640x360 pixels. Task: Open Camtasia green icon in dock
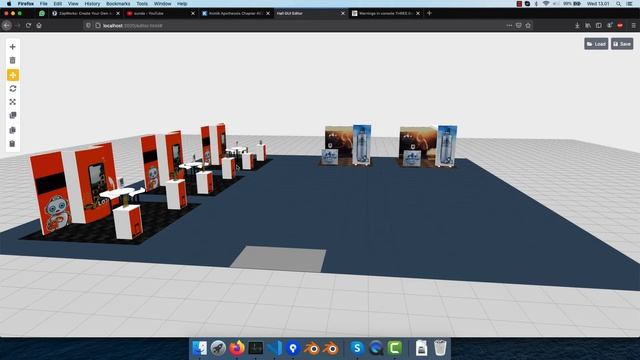[395, 348]
